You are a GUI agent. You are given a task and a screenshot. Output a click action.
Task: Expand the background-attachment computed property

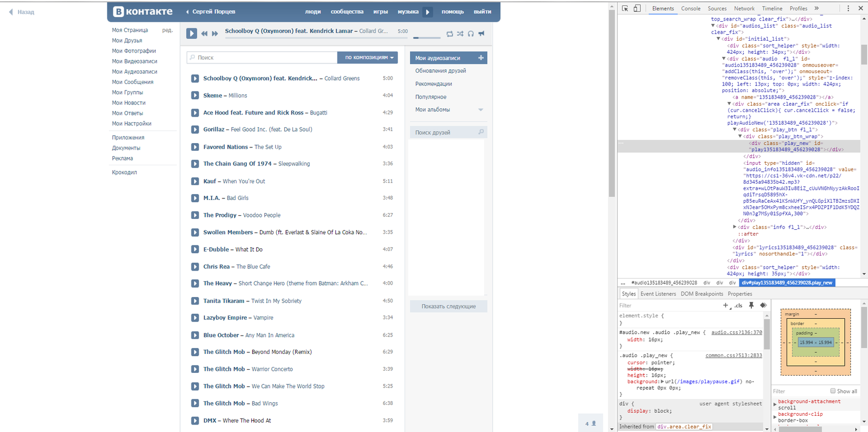tap(775, 404)
